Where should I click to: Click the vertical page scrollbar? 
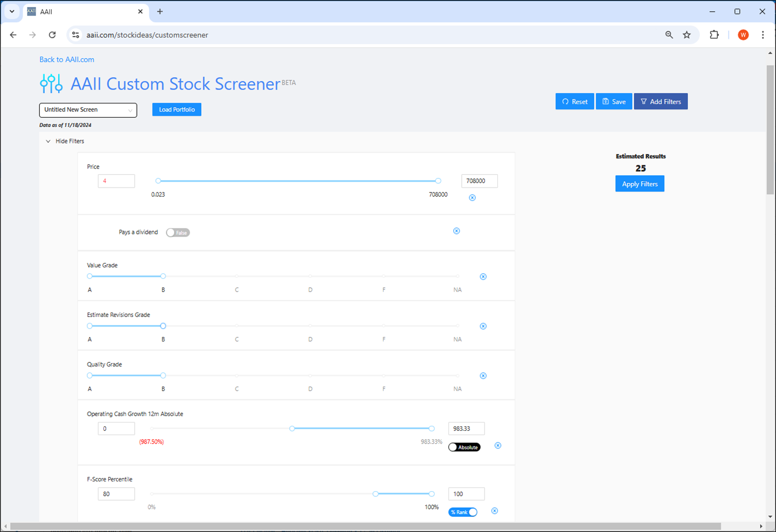[770, 129]
